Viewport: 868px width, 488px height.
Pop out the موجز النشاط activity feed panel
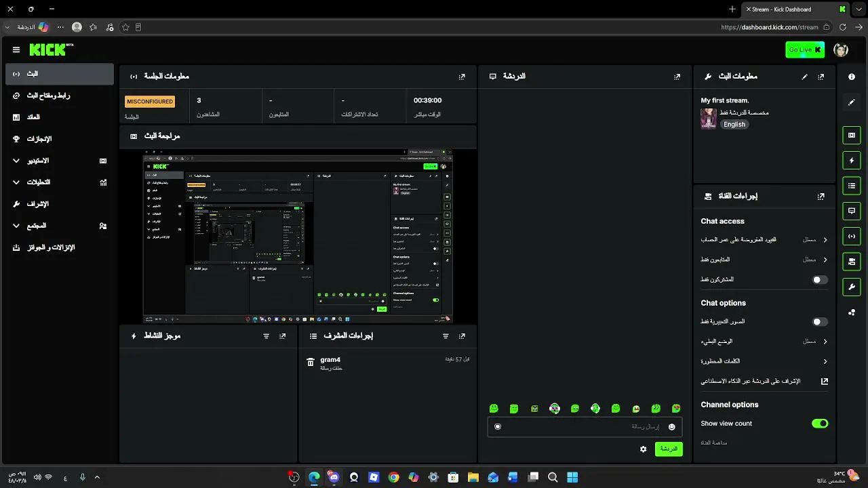pyautogui.click(x=283, y=336)
